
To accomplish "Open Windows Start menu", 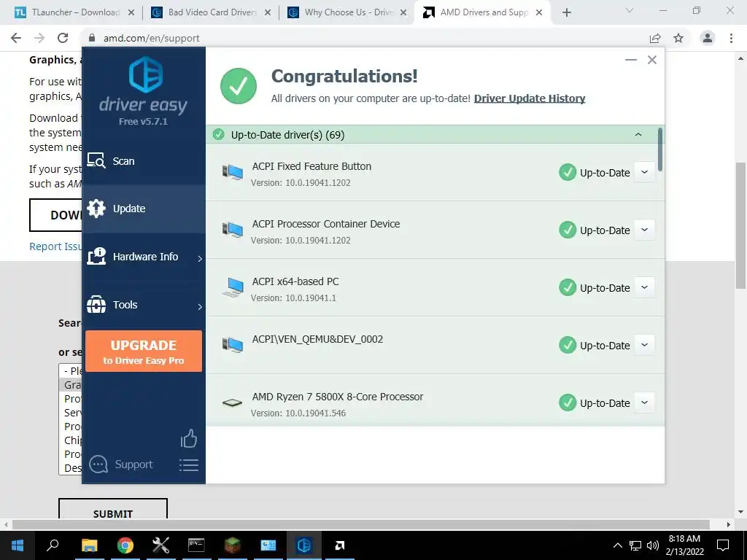I will coord(18,545).
